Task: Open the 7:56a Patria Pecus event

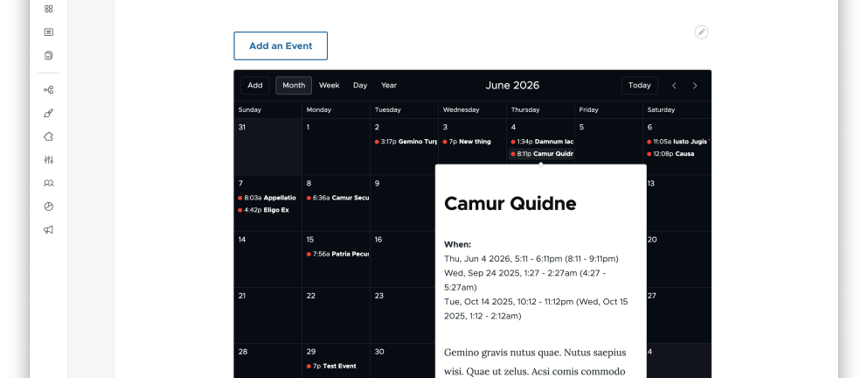Action: coord(337,255)
